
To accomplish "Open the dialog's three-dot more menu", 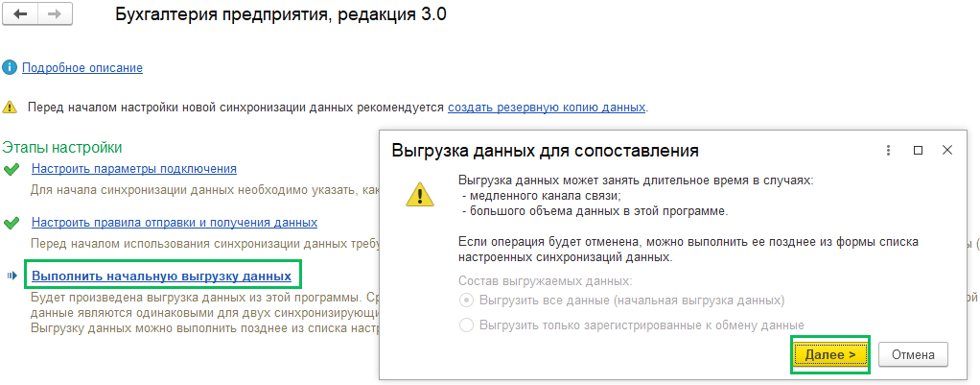I will (888, 151).
